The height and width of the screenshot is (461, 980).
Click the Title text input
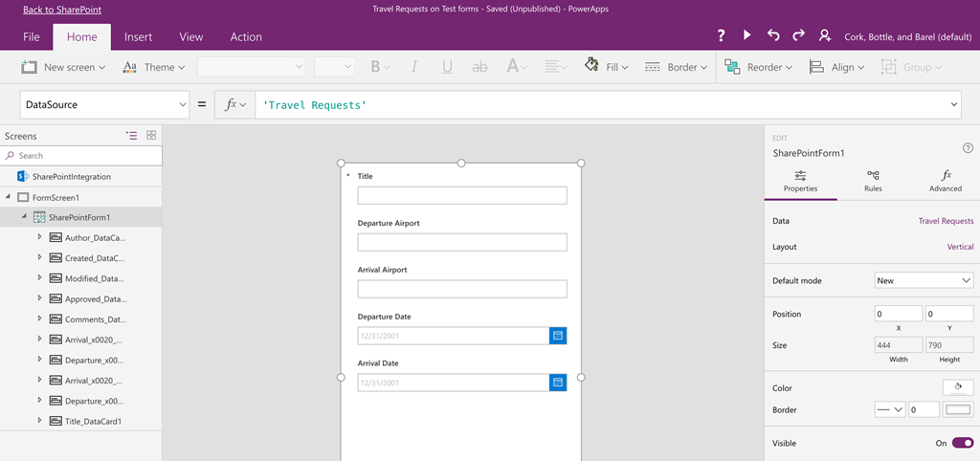coord(462,195)
